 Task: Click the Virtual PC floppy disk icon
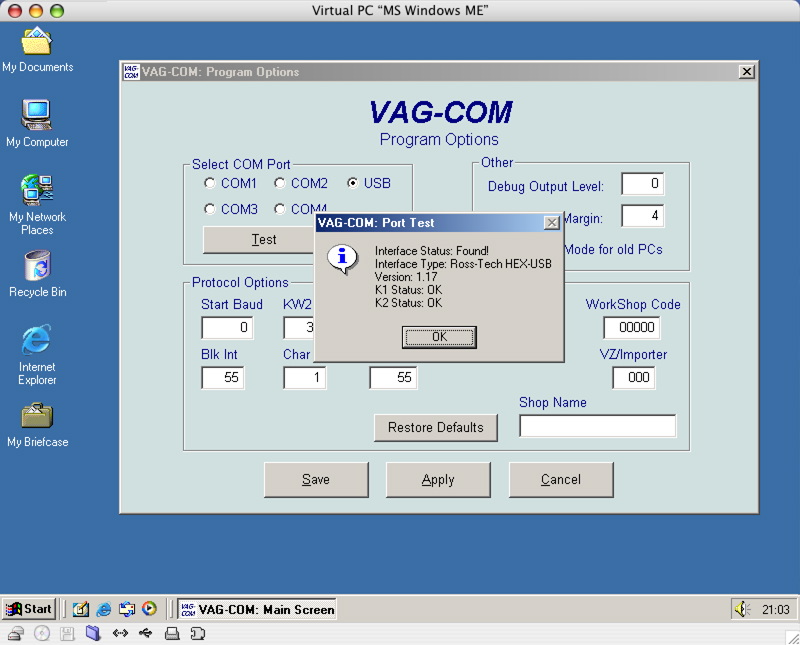(x=67, y=634)
